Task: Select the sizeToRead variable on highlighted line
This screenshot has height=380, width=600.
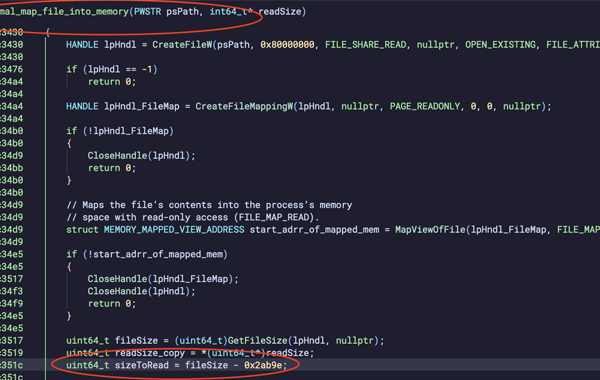Action: (142, 365)
